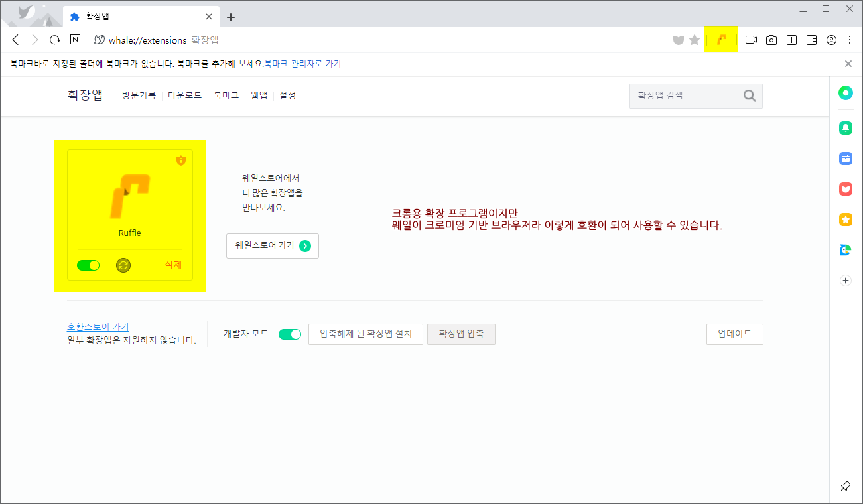
Task: Delete Ruffle via 삭제 link
Action: 173,265
